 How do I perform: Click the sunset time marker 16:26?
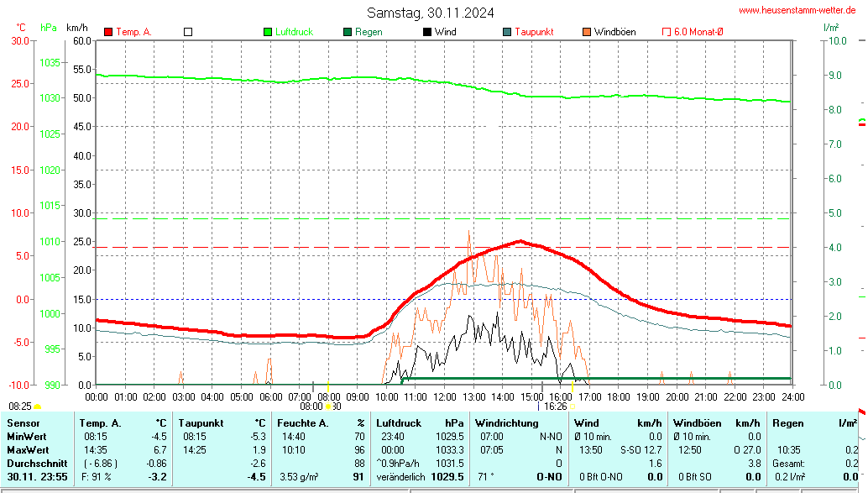click(x=557, y=406)
